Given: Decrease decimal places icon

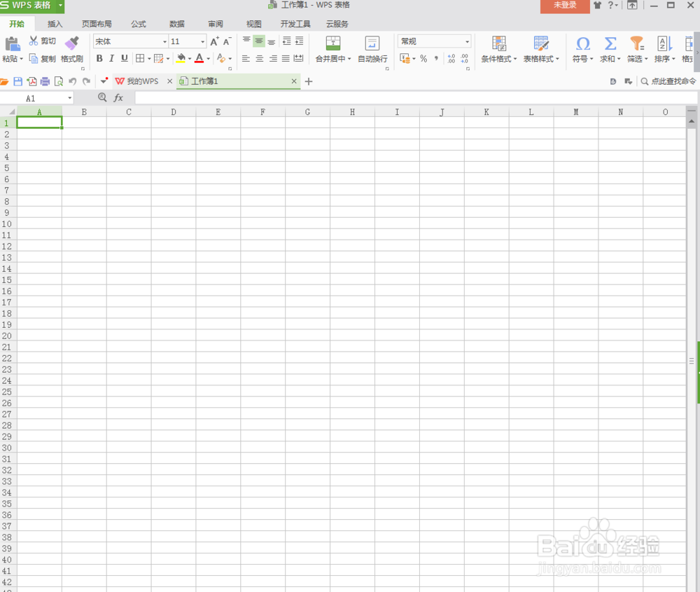Looking at the screenshot, I should pos(465,59).
